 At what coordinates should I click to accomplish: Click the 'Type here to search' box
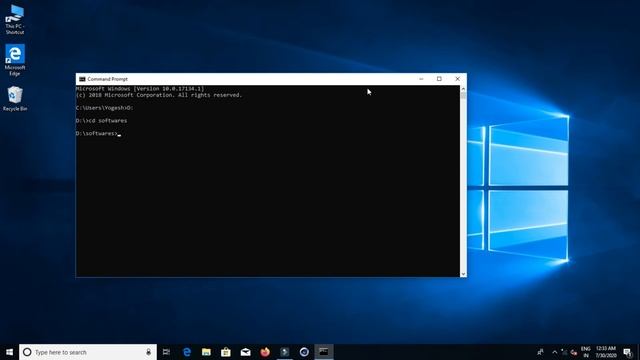tap(88, 352)
